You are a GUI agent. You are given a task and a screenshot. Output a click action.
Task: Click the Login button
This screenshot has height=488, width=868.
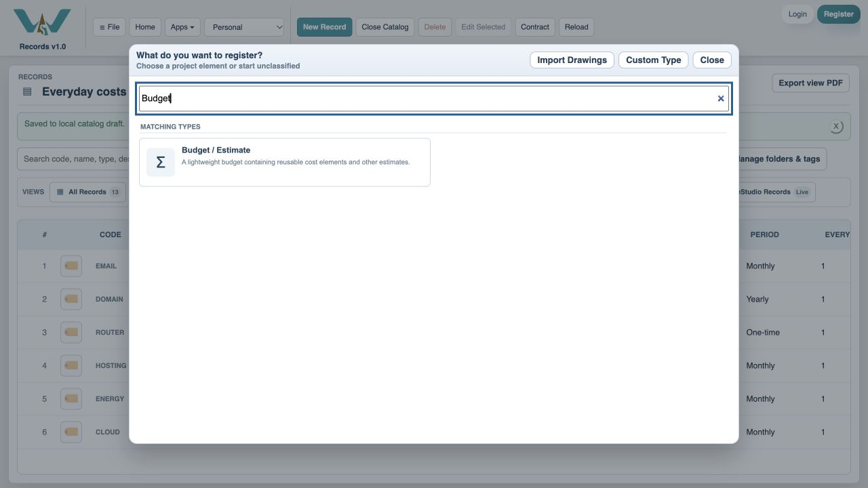click(x=797, y=14)
